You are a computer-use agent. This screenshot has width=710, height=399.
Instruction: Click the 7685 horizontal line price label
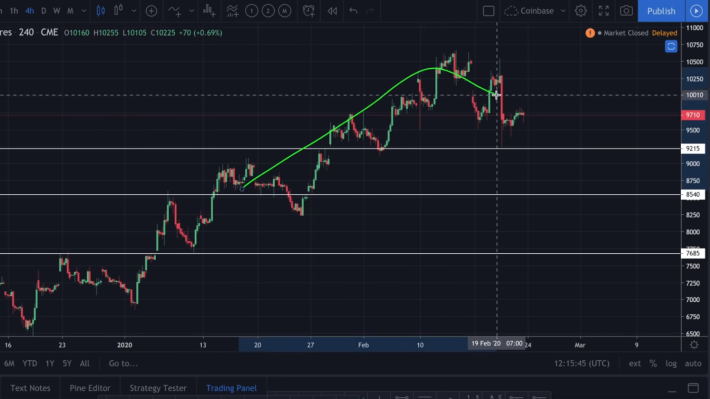(693, 253)
